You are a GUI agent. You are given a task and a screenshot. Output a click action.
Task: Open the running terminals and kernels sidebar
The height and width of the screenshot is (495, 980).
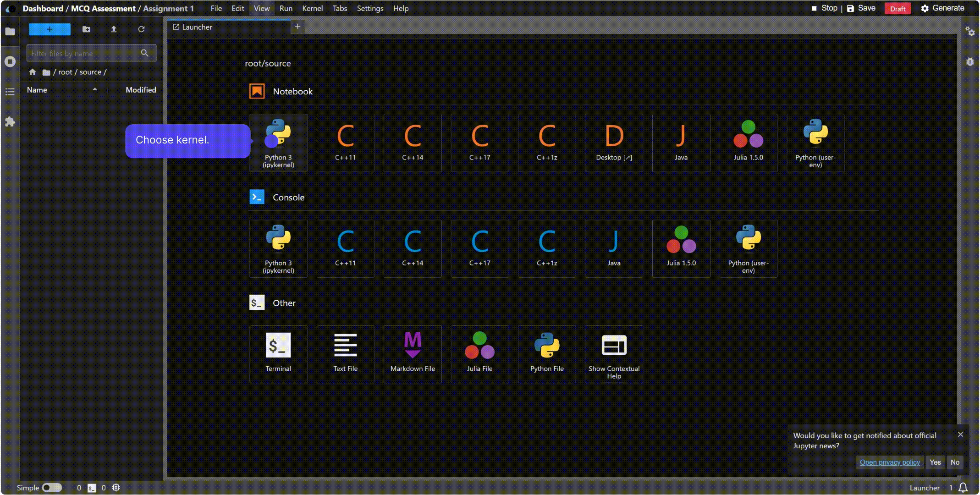pyautogui.click(x=10, y=61)
